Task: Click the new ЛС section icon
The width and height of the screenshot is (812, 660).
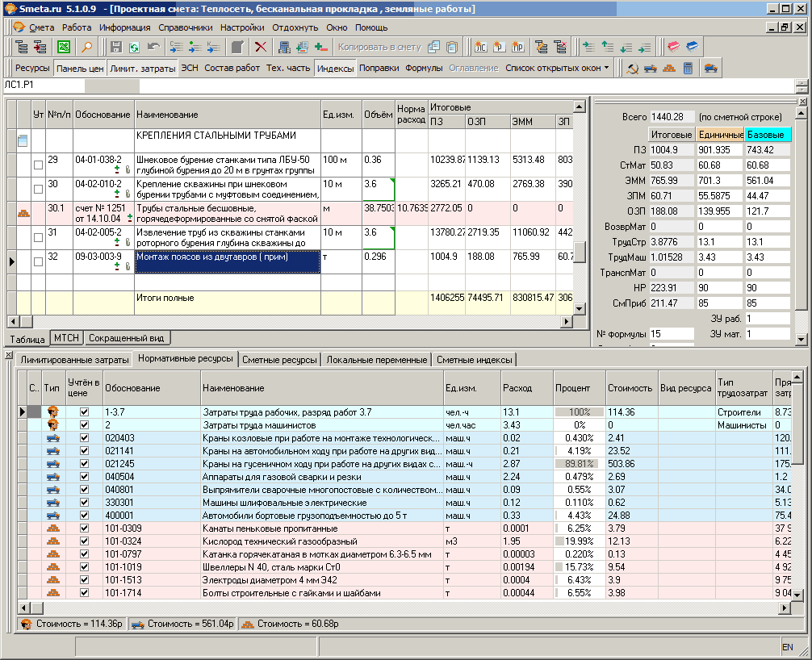Action: click(480, 47)
